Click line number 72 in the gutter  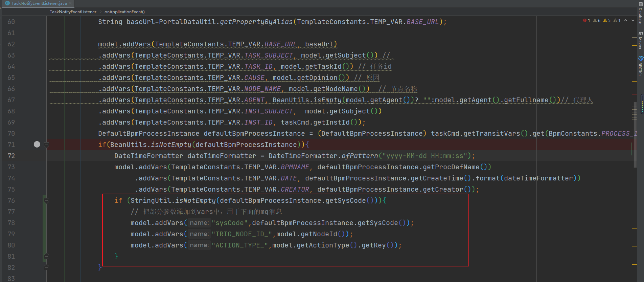11,156
